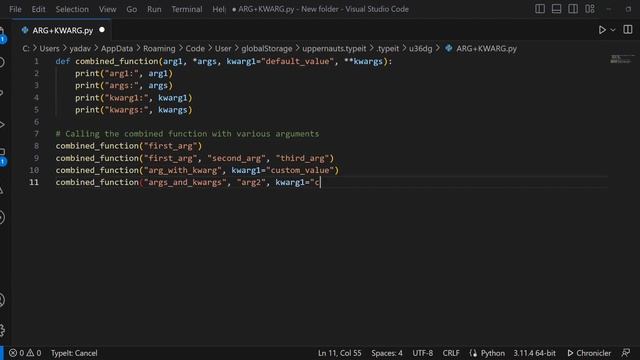Click Ln 11, Col 55 cursor position
This screenshot has height=360, width=640.
[339, 353]
